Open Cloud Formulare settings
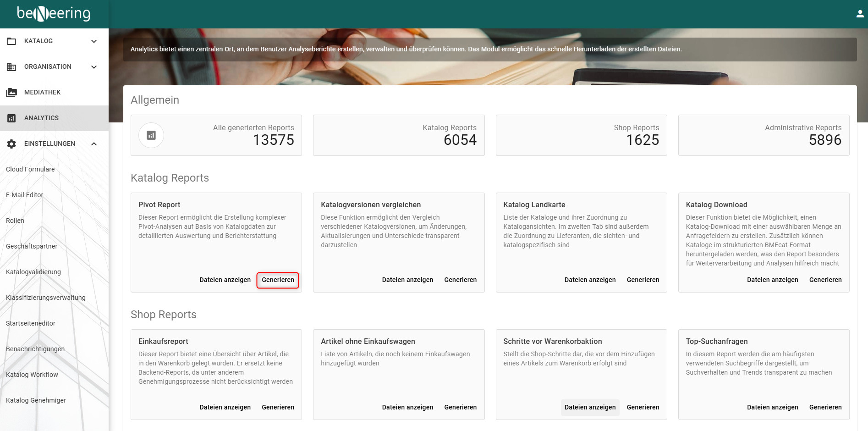The image size is (868, 431). pyautogui.click(x=30, y=169)
